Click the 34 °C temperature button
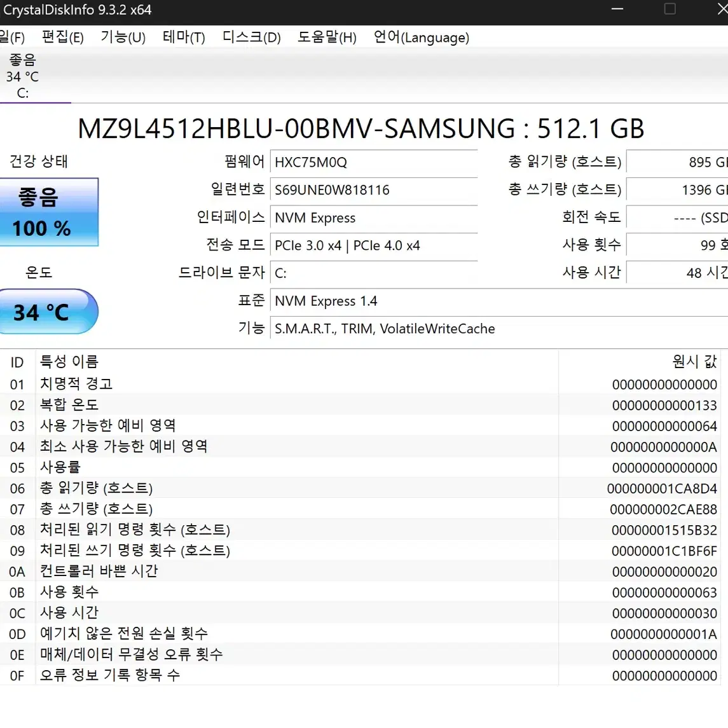 [48, 312]
